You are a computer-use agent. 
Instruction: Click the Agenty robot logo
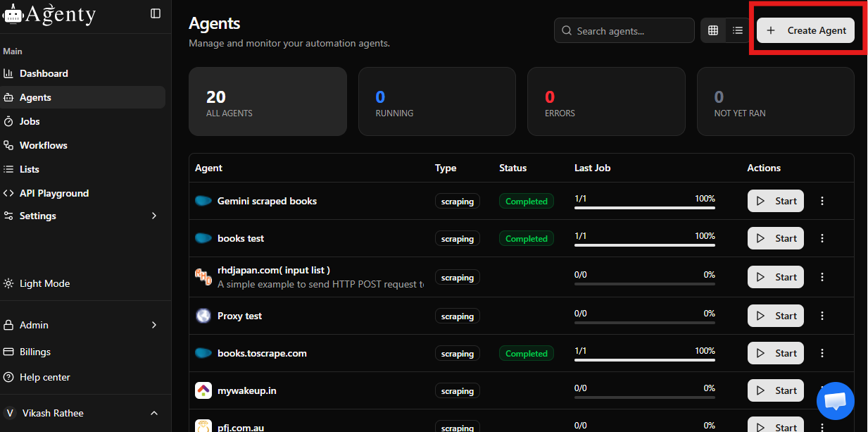point(13,15)
